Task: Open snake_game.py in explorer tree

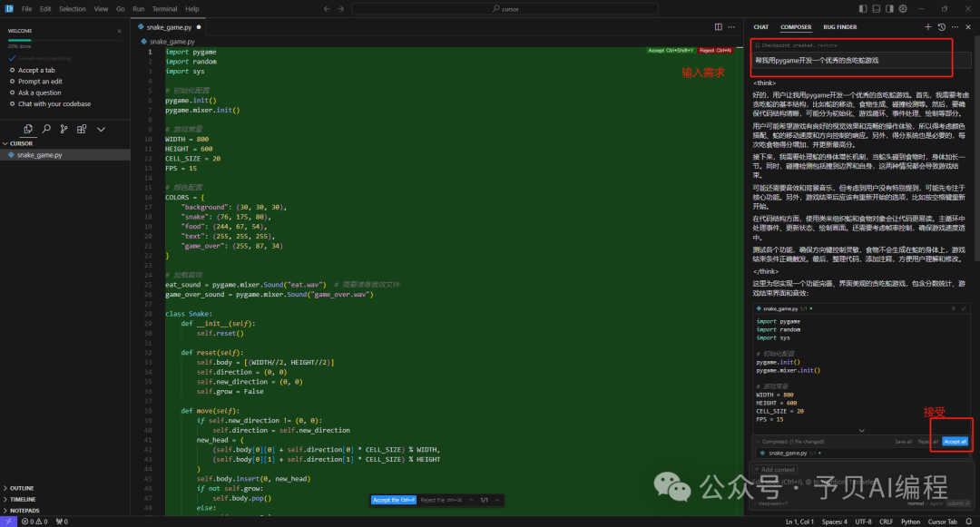Action: point(65,155)
